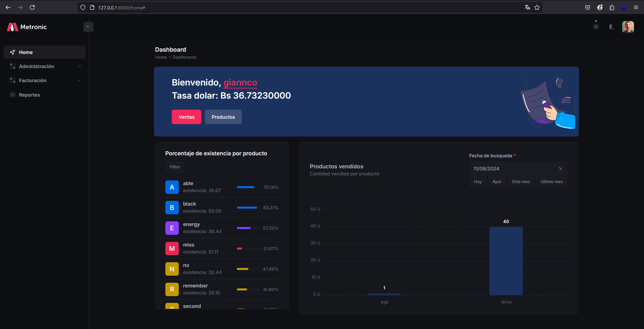Click the Metronic logo
644x329 pixels.
click(27, 27)
